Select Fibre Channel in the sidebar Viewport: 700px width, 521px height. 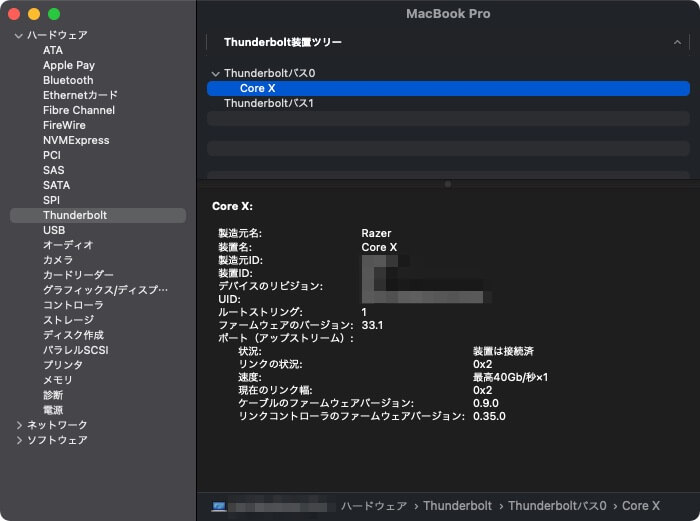pyautogui.click(x=79, y=110)
